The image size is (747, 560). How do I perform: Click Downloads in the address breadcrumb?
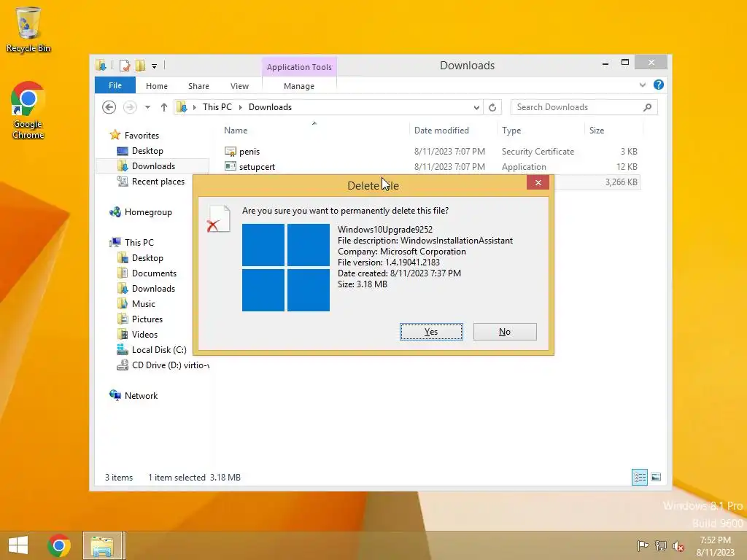(x=270, y=107)
